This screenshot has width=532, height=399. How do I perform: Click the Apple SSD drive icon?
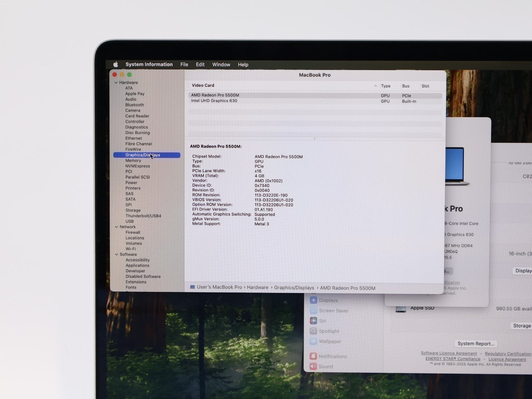(401, 309)
